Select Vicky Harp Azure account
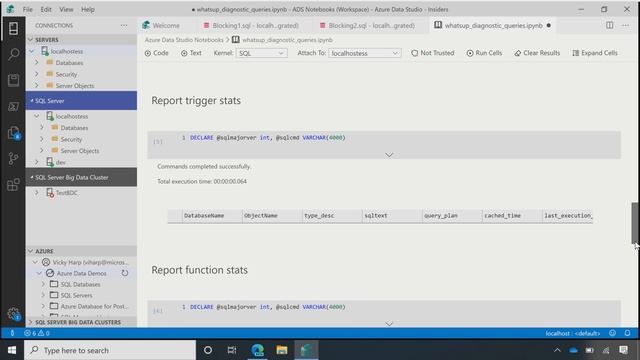Screen dimensions: 640x360 [90, 262]
